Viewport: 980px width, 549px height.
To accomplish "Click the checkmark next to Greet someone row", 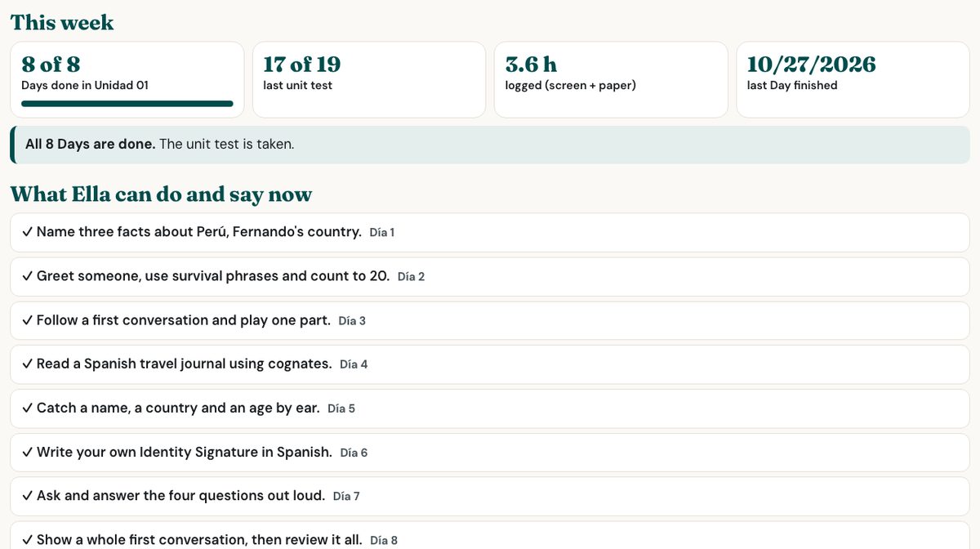I will [27, 276].
